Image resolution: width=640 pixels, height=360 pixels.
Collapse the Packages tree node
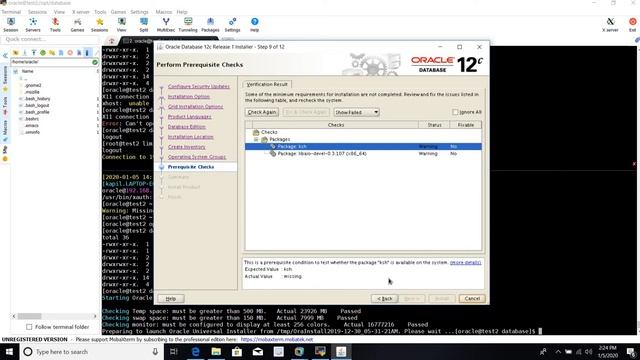coord(256,139)
